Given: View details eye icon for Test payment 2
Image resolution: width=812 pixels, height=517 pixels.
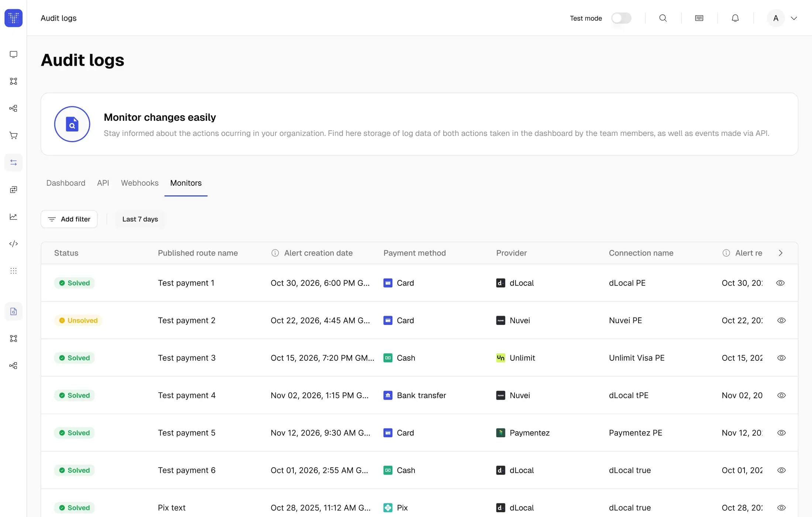Looking at the screenshot, I should pos(781,320).
